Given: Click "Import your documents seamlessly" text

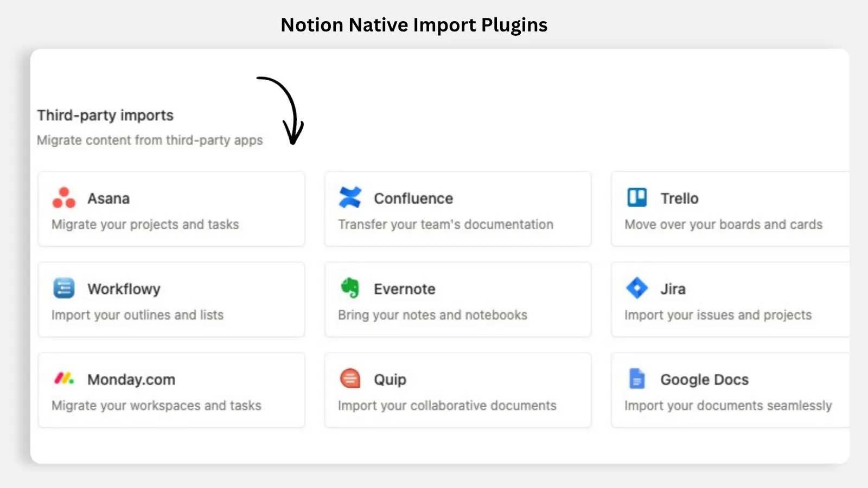Looking at the screenshot, I should click(x=729, y=406).
